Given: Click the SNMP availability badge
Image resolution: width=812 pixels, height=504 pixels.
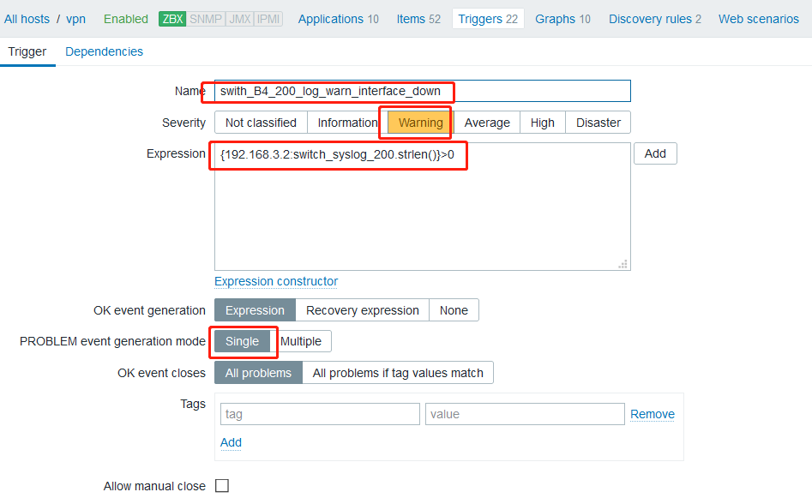Looking at the screenshot, I should [206, 19].
